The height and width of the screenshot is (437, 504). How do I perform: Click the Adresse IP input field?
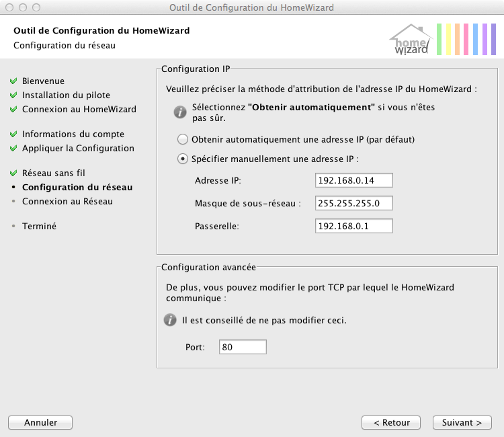354,180
